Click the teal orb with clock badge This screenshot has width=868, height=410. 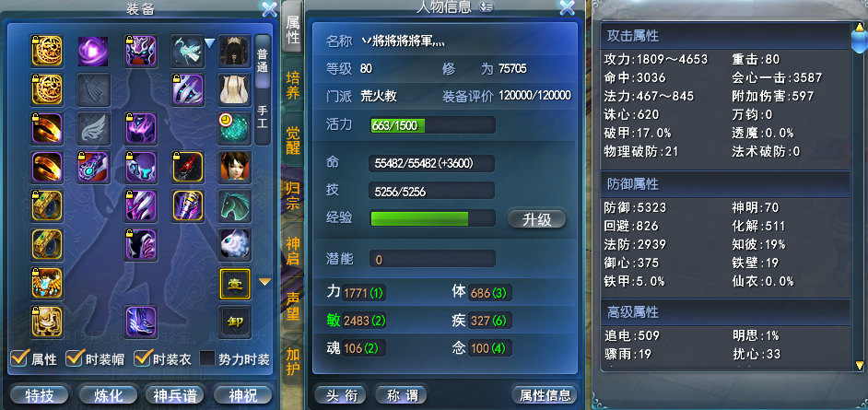coord(235,128)
